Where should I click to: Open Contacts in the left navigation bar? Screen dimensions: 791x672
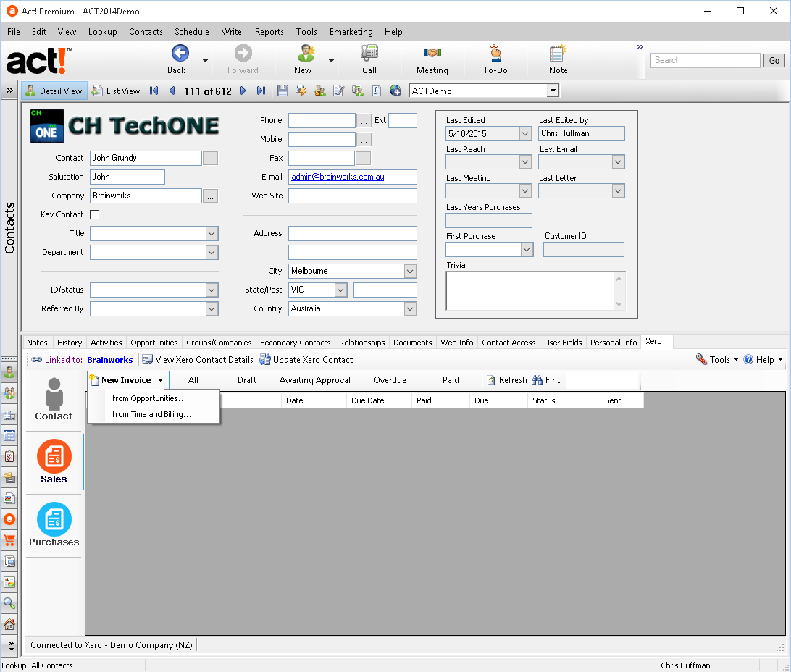(x=9, y=374)
